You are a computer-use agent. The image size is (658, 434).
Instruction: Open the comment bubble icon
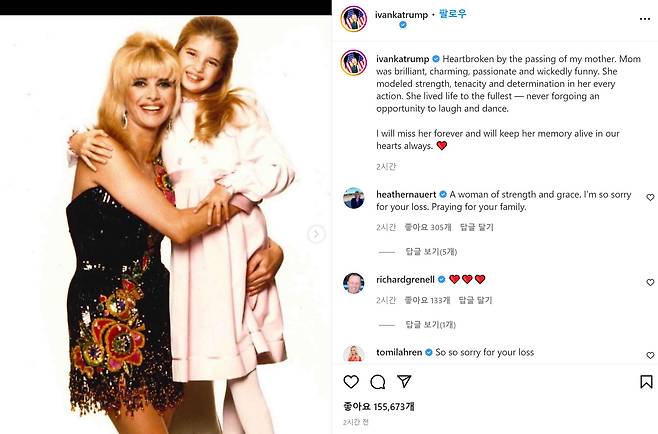[x=378, y=382]
